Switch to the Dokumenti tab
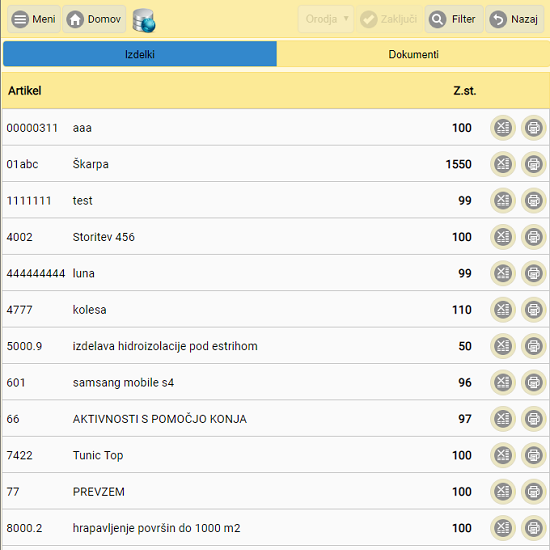 pyautogui.click(x=413, y=54)
